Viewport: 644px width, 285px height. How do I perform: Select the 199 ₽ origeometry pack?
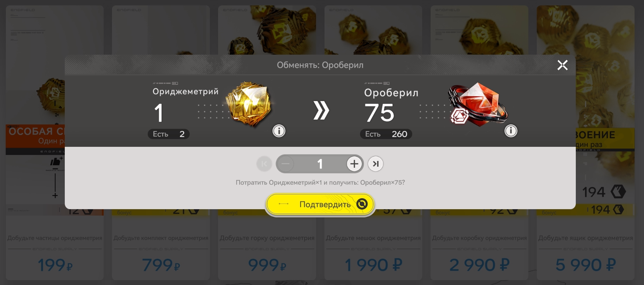pyautogui.click(x=55, y=265)
